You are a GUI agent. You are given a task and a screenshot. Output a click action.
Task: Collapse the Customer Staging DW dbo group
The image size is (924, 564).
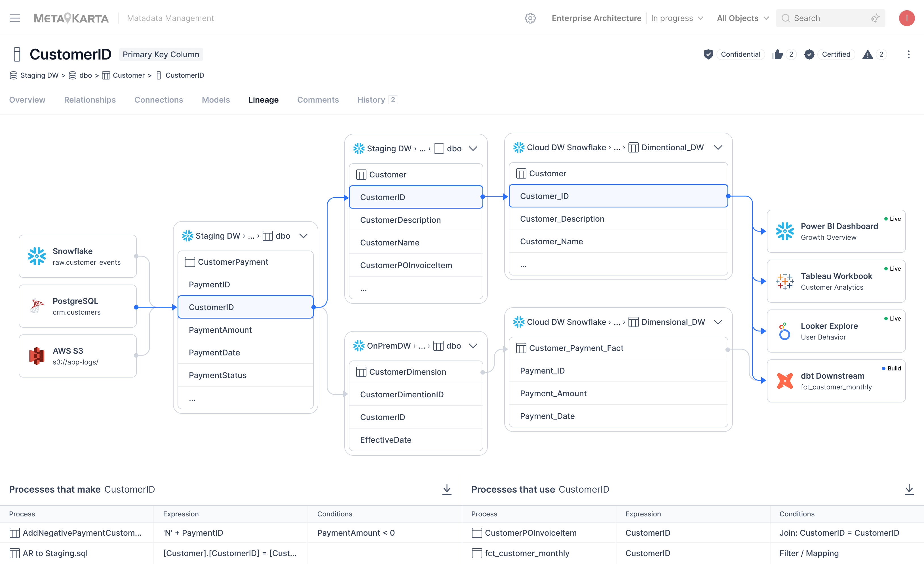pyautogui.click(x=473, y=149)
